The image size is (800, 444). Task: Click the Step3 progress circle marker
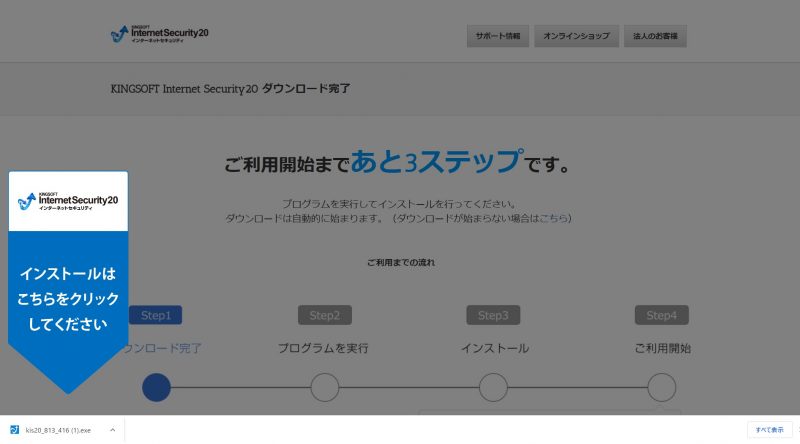[x=493, y=387]
